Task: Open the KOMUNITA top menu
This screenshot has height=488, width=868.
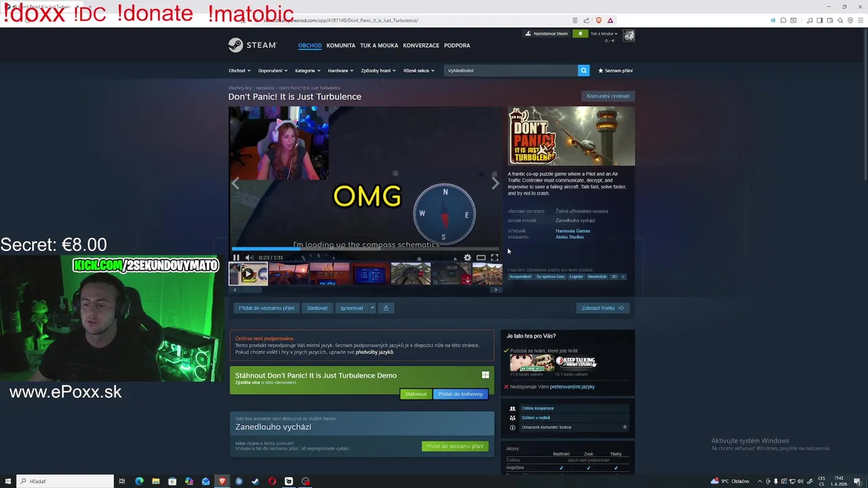Action: 341,45
